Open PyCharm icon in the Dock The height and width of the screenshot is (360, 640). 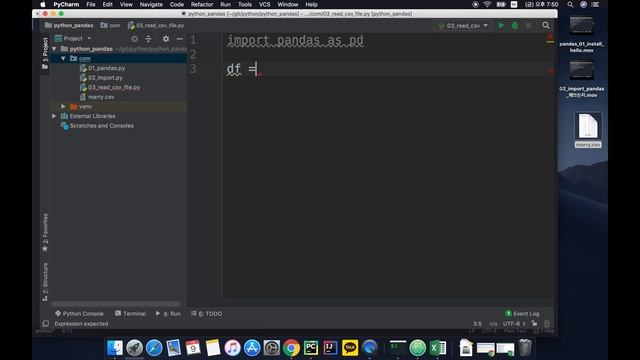click(x=311, y=348)
